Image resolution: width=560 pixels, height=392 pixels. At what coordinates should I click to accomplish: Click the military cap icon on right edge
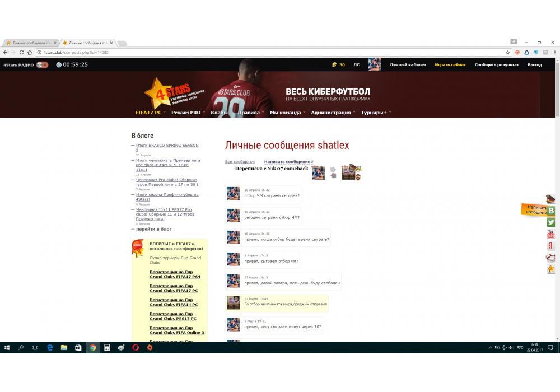tap(551, 198)
